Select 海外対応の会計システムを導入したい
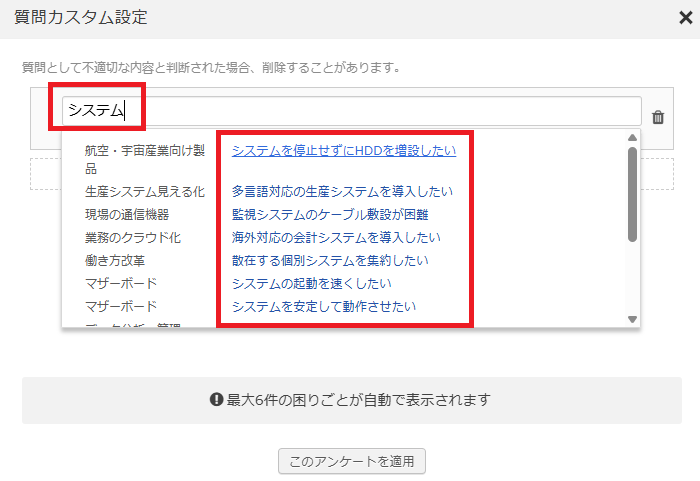 click(x=336, y=237)
